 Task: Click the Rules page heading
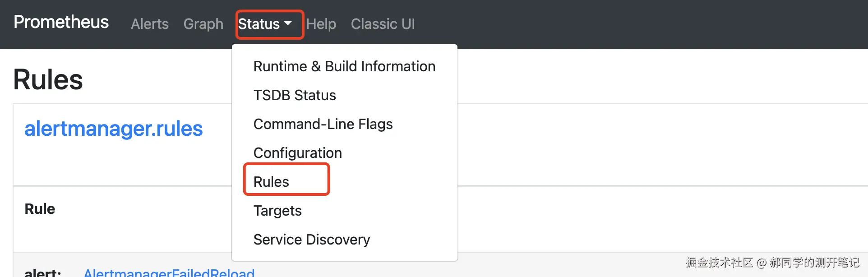(48, 80)
